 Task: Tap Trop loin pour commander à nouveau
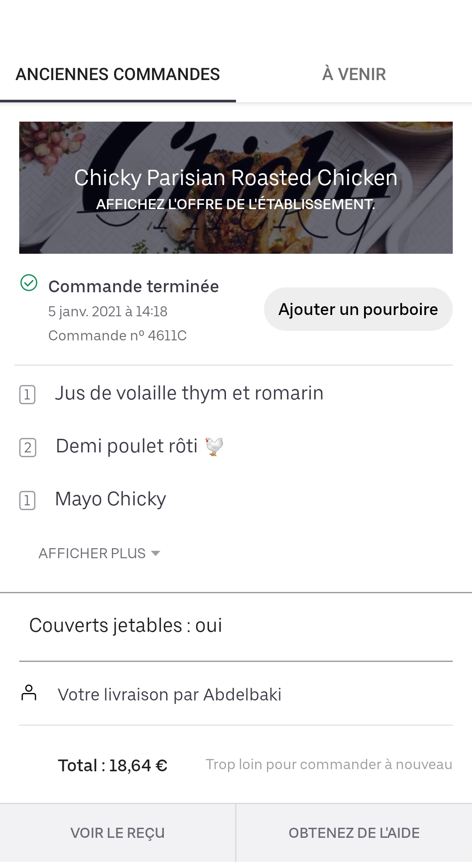(329, 764)
